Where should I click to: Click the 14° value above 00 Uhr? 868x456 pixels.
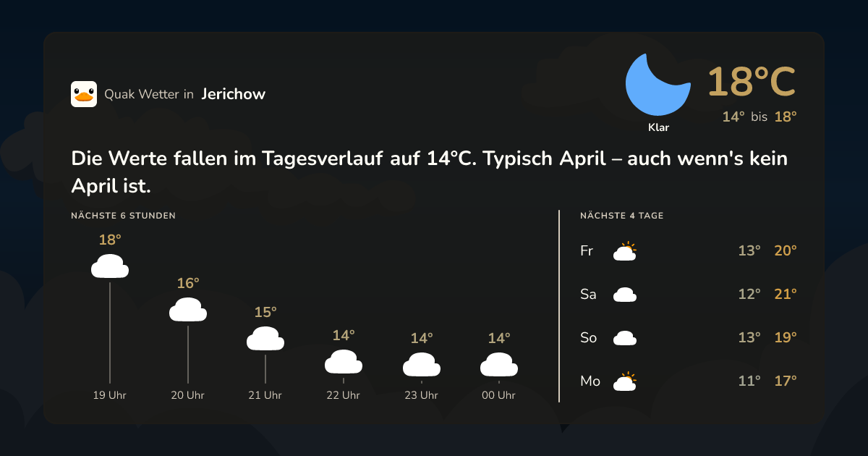(x=499, y=338)
